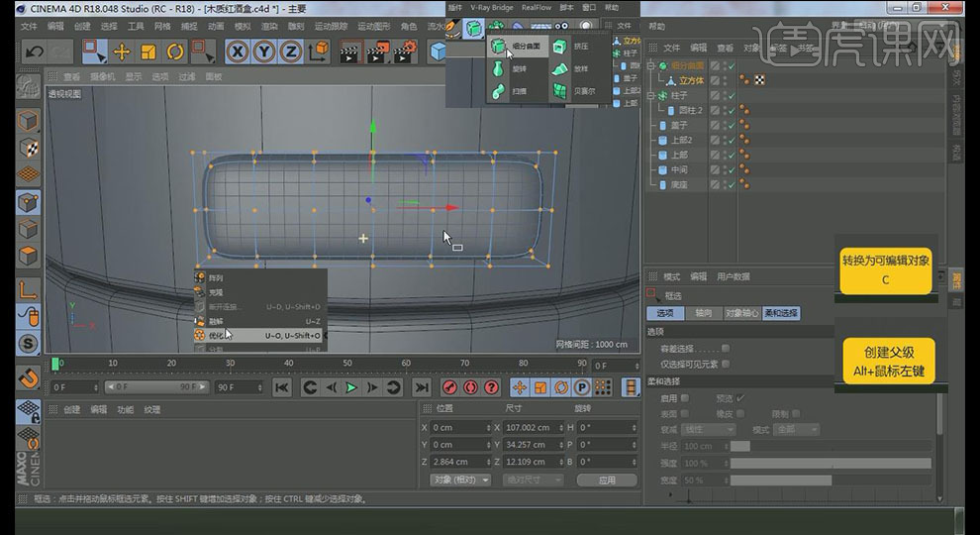Select 优化 in context menu
This screenshot has width=980, height=535.
coord(258,336)
